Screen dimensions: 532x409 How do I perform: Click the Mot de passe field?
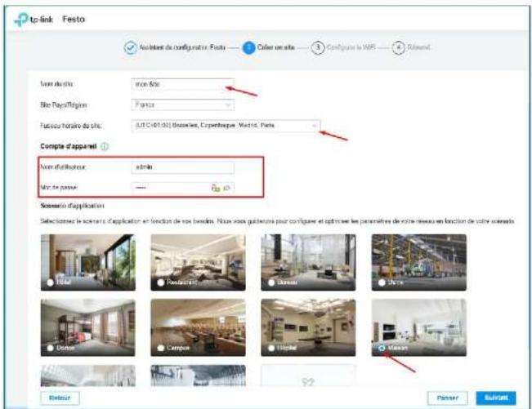[x=182, y=188]
